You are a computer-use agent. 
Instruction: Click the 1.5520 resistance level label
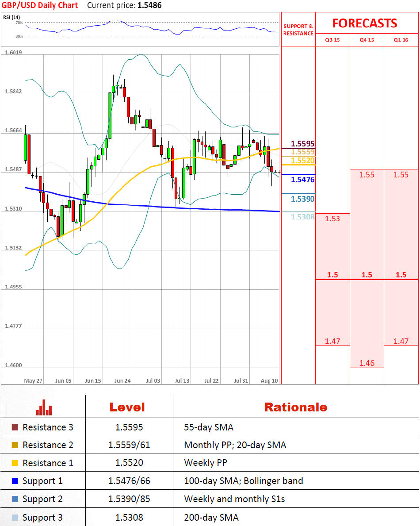303,161
